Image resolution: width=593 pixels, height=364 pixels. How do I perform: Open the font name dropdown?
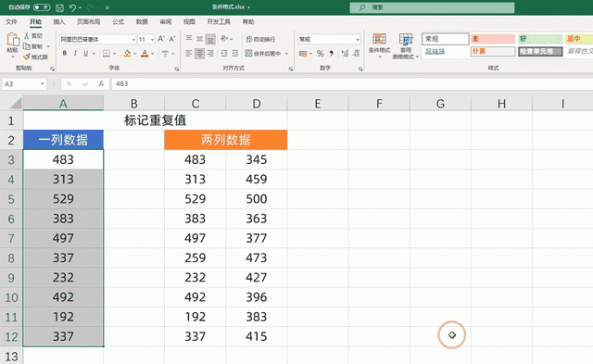(x=133, y=39)
